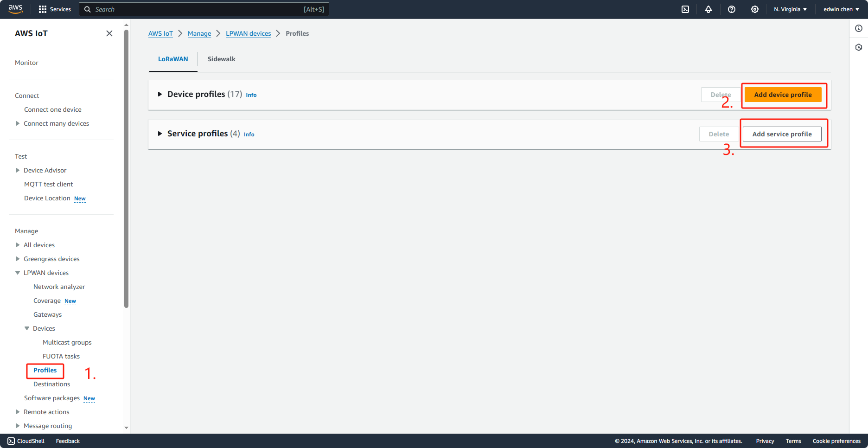The width and height of the screenshot is (868, 448).
Task: Go to LPWAN devices breadcrumb link
Action: (x=249, y=33)
